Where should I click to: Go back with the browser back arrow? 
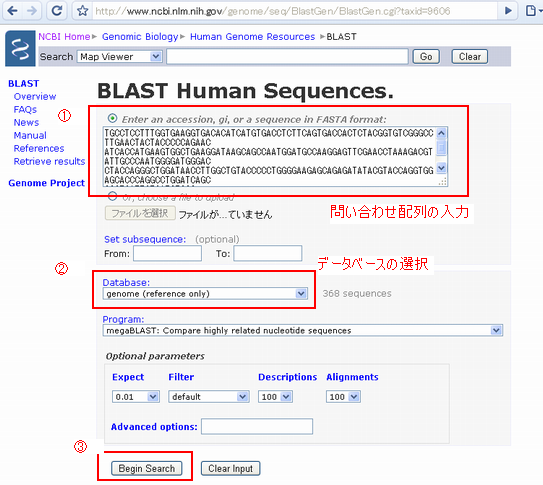click(12, 11)
